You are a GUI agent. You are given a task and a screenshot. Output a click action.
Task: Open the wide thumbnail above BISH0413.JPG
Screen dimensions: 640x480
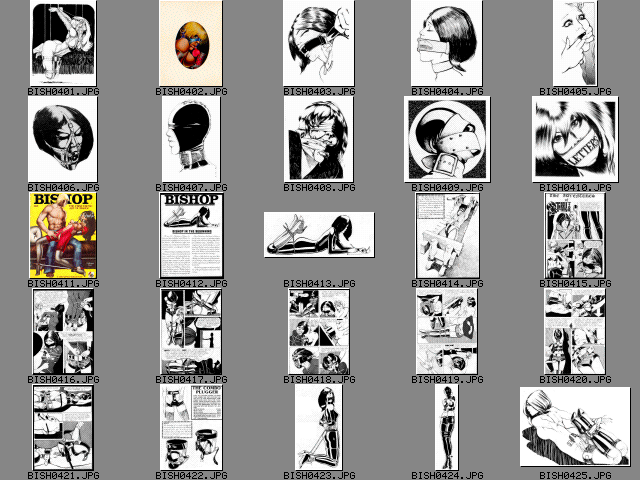[319, 235]
